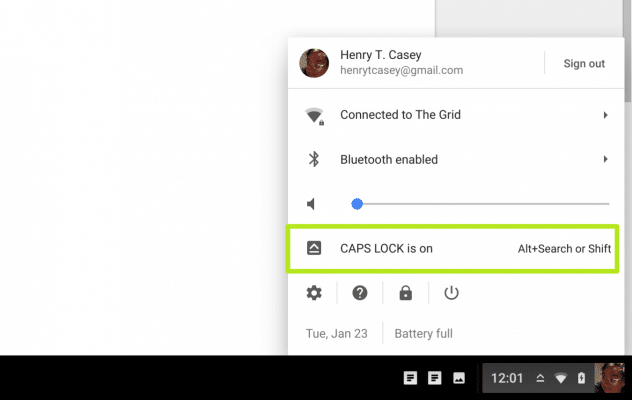Click the Help question mark icon

pos(360,293)
